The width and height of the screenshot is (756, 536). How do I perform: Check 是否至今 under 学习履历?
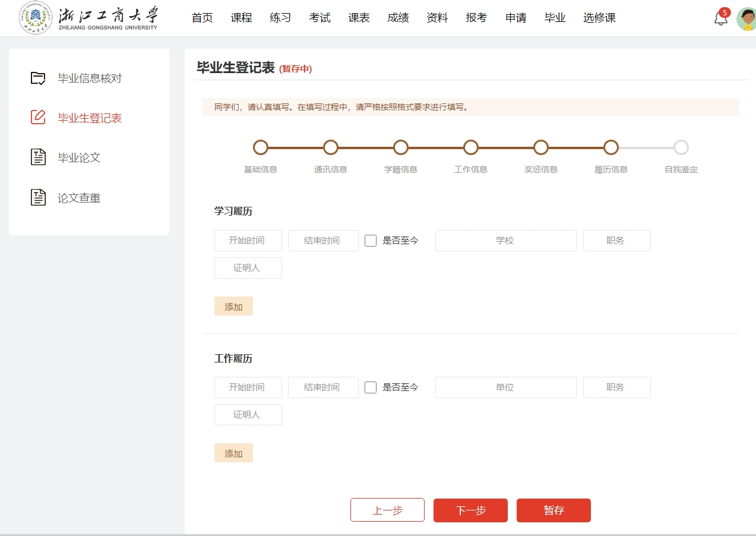(371, 241)
